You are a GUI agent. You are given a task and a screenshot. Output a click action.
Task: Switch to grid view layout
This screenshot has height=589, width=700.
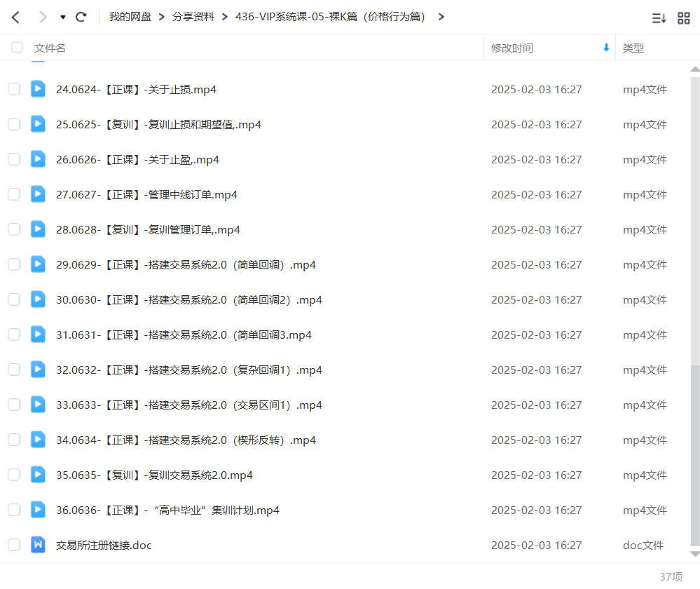(x=683, y=18)
